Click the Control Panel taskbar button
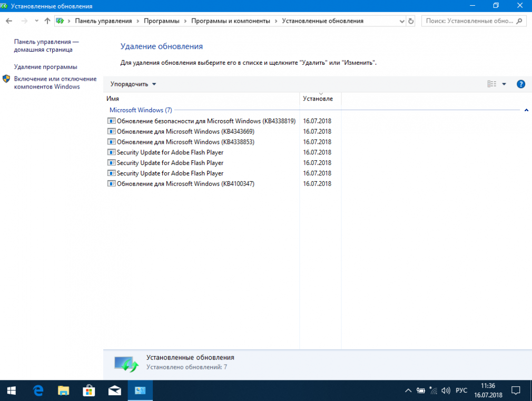Viewport: 532px width, 401px height. tap(140, 391)
